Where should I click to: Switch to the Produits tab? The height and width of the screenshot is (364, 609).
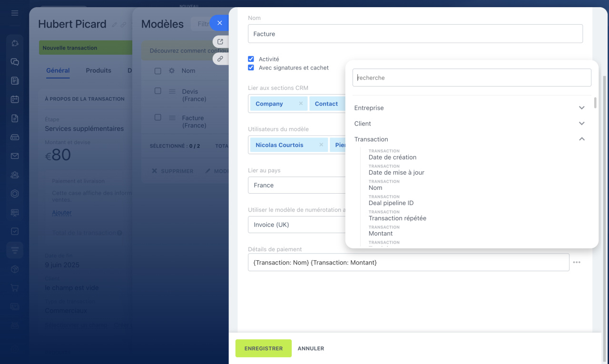[98, 70]
